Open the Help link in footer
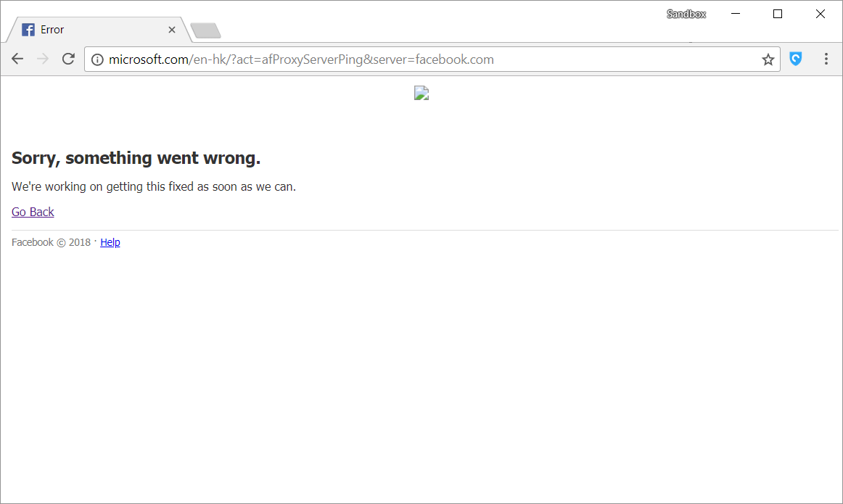Viewport: 843px width, 504px height. point(110,242)
